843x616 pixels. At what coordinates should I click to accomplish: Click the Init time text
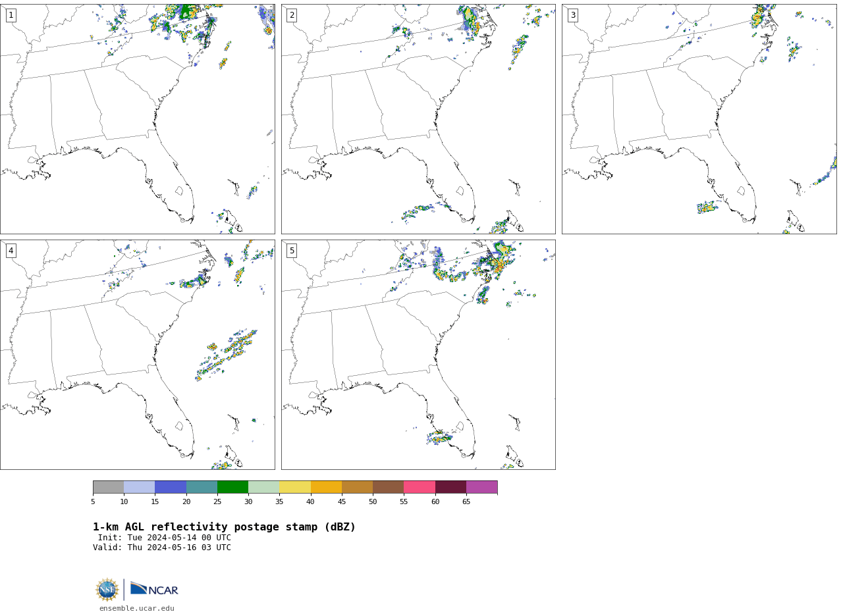[165, 538]
